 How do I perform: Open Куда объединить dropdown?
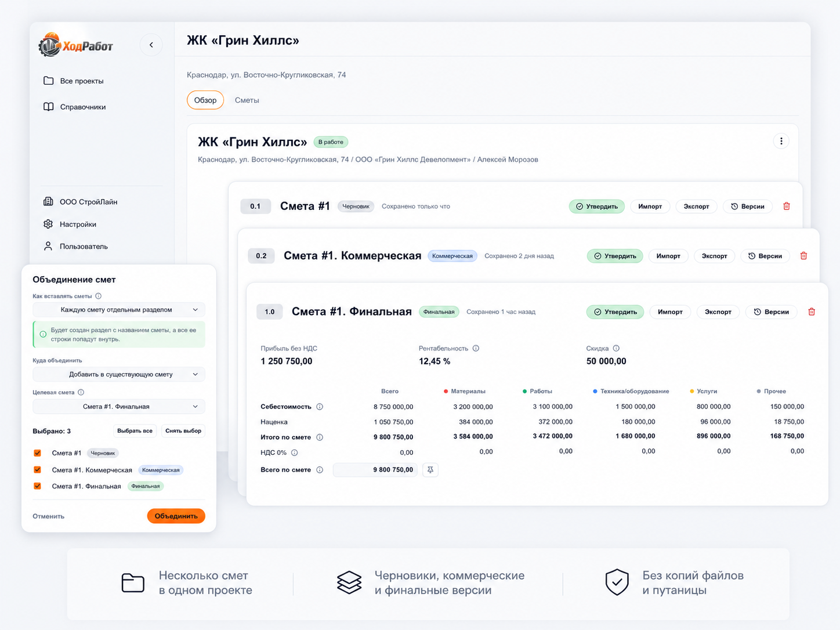click(119, 374)
